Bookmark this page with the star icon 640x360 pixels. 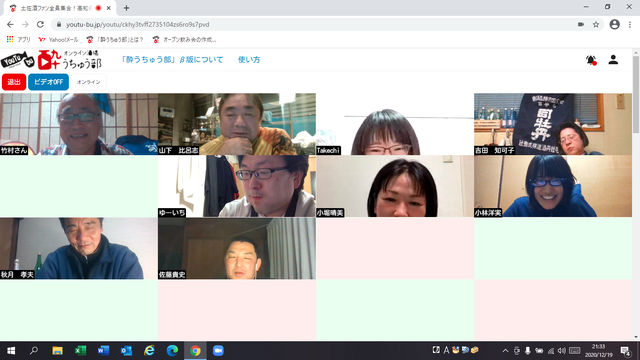[596, 24]
